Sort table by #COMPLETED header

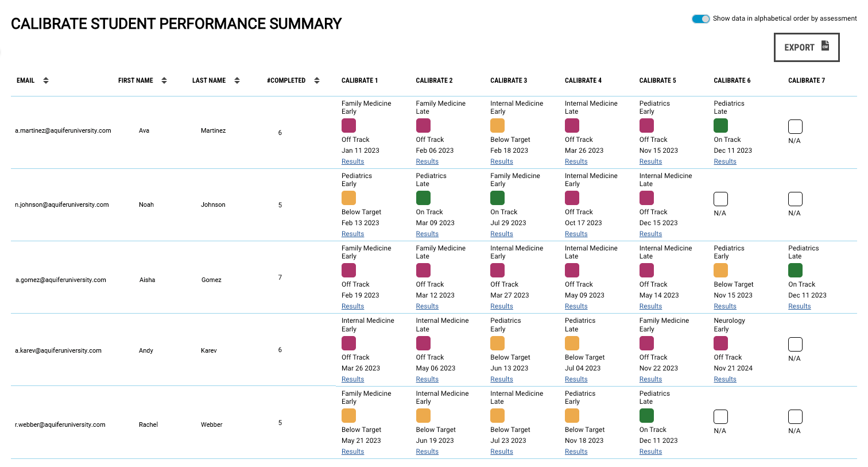click(x=286, y=80)
